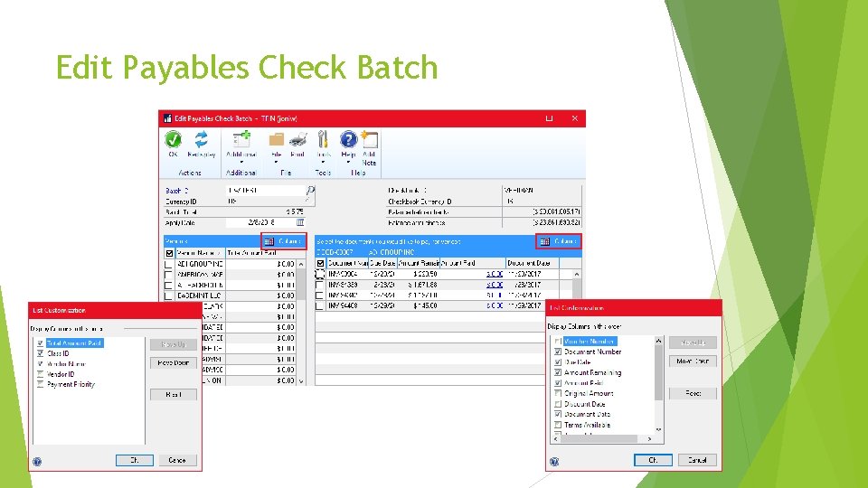Toggle the select-all checkbox in vendor list header

(x=170, y=253)
